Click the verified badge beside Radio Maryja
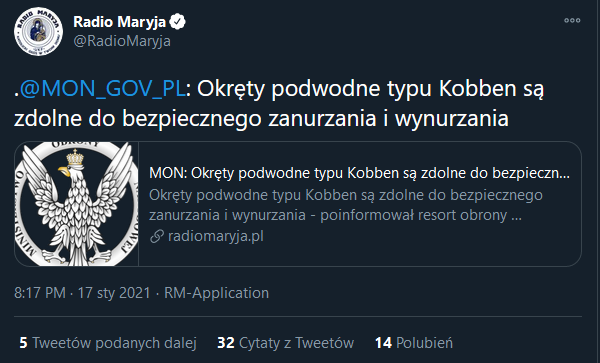The height and width of the screenshot is (363, 600). coord(178,22)
